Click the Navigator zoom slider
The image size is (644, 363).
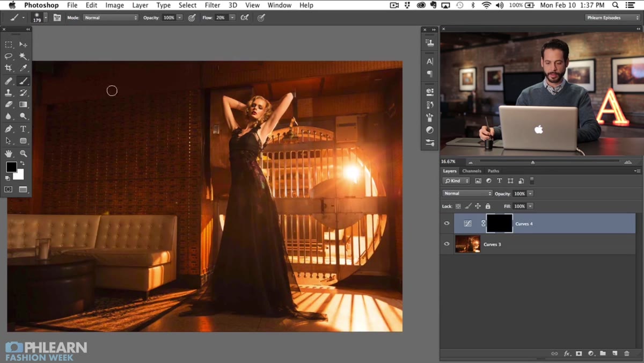(532, 162)
